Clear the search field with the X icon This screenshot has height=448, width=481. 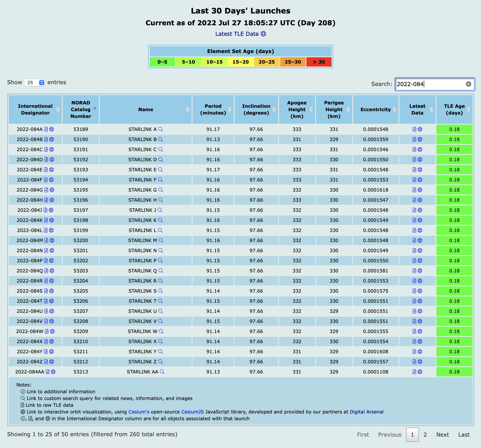pyautogui.click(x=468, y=84)
